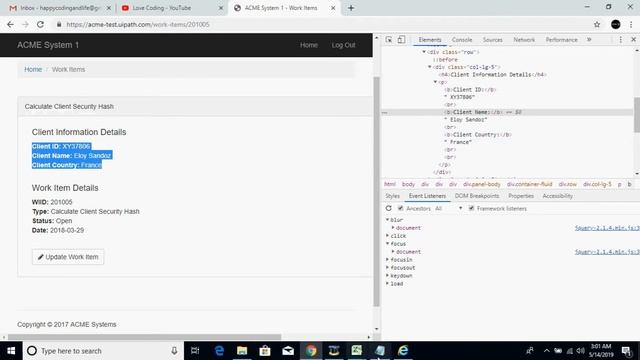Close the DevTools panel
Viewport: 640px width, 360px height.
(633, 40)
